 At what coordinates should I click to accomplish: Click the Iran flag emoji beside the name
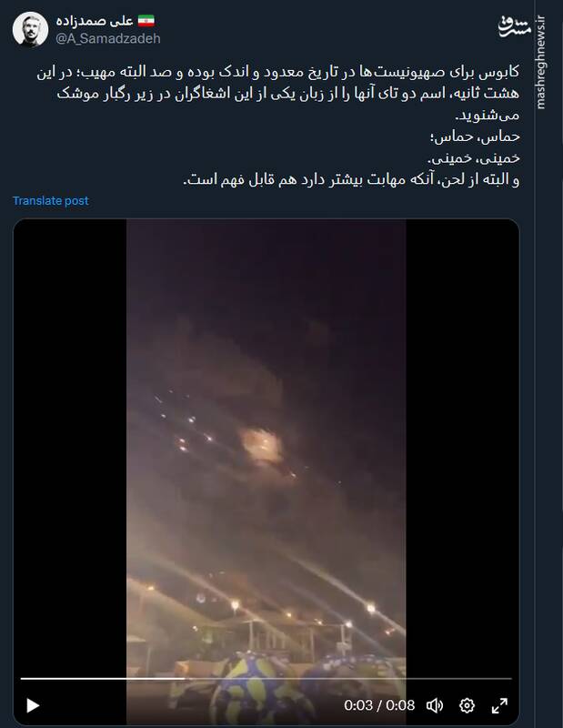[146, 21]
